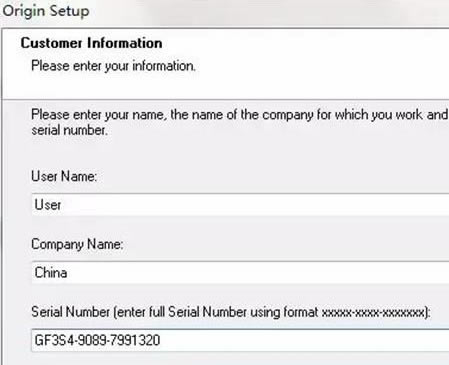
Task: Select the Serial Number entry field
Action: (240, 340)
